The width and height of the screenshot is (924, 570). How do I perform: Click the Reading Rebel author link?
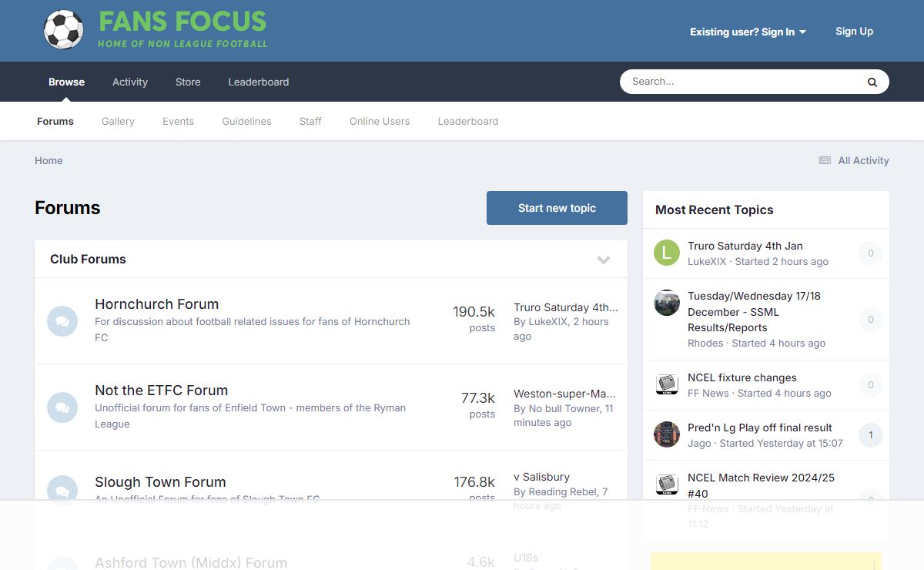click(563, 491)
